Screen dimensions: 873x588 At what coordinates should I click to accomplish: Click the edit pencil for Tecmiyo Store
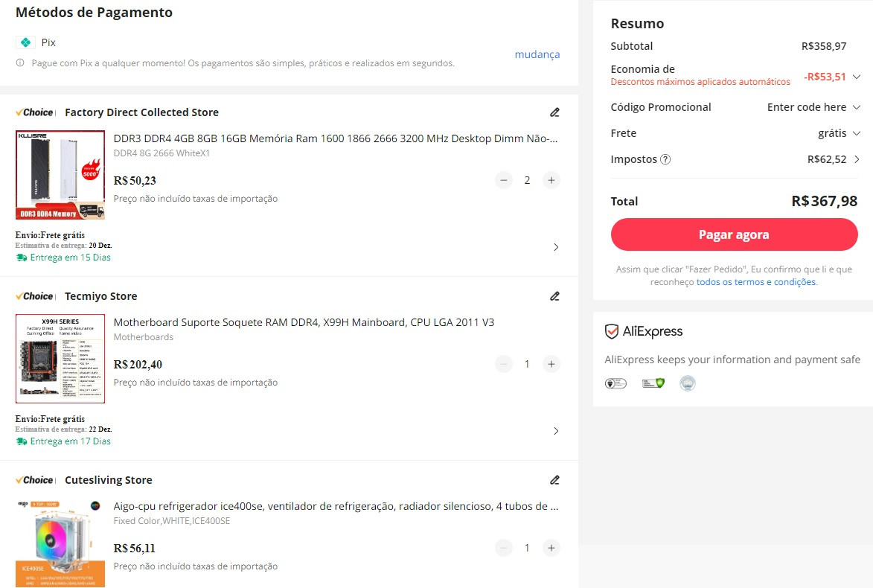pos(554,296)
